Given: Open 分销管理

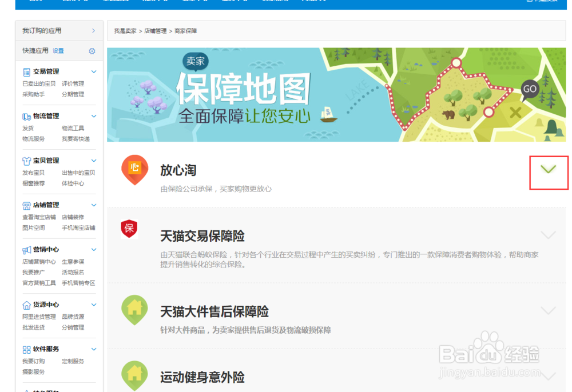Looking at the screenshot, I should 73,327.
